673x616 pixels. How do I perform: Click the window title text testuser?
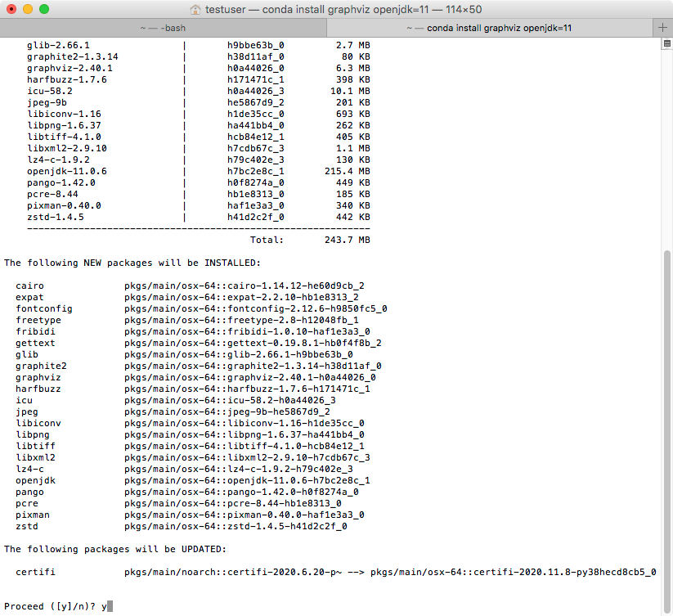pos(226,10)
